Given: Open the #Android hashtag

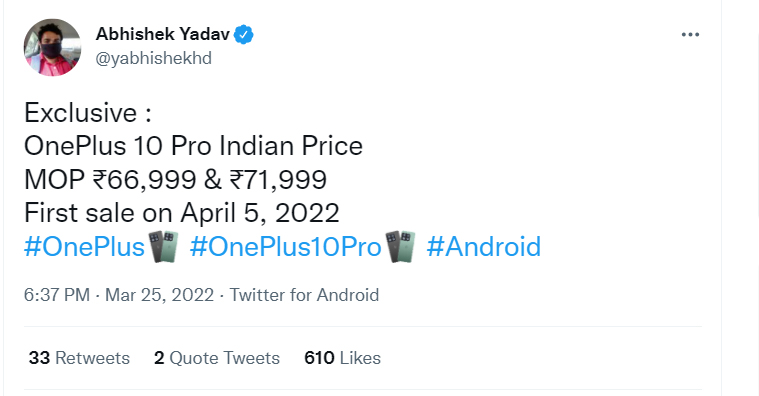Looking at the screenshot, I should [x=484, y=246].
